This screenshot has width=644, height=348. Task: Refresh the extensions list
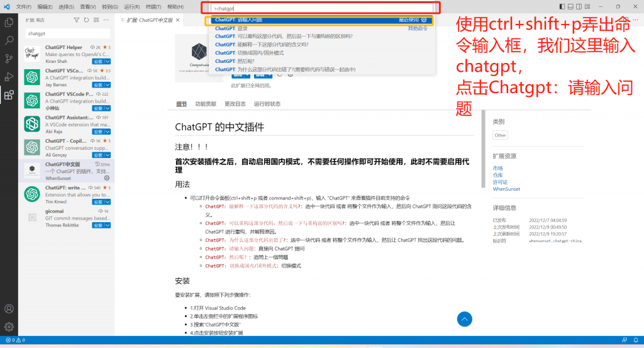[86, 20]
